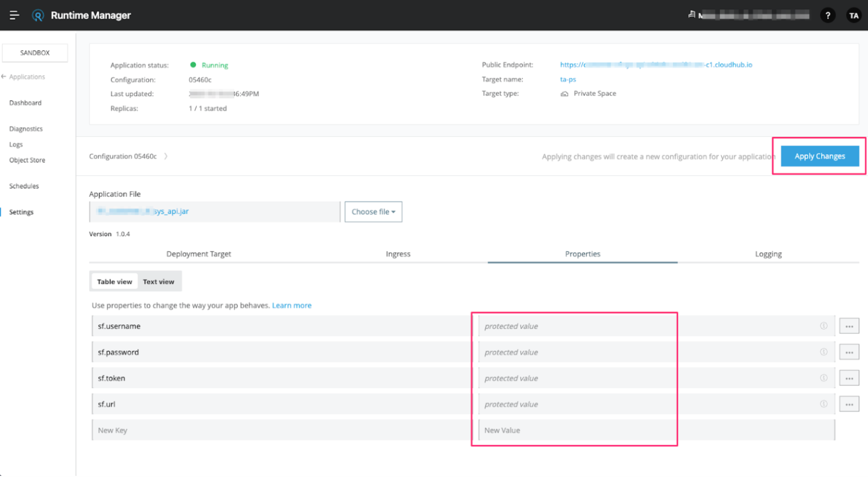Switch to Text view
868x477 pixels.
point(159,281)
